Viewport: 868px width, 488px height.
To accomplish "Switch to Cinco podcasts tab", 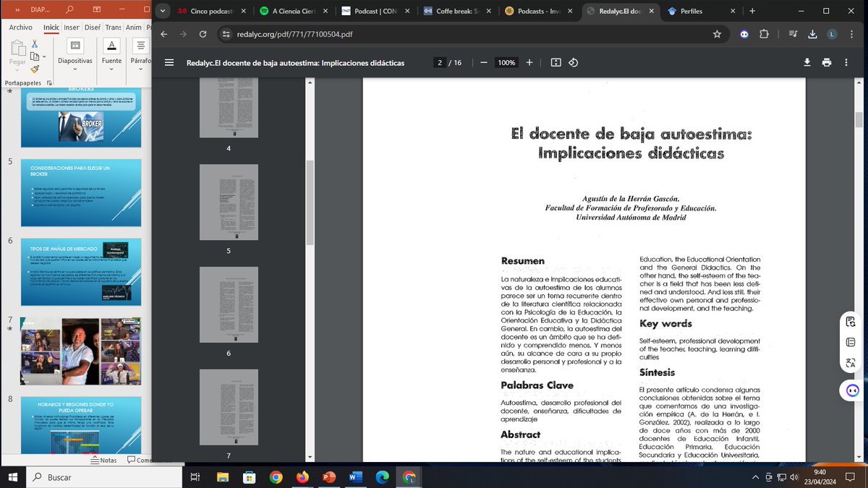I will [x=212, y=11].
